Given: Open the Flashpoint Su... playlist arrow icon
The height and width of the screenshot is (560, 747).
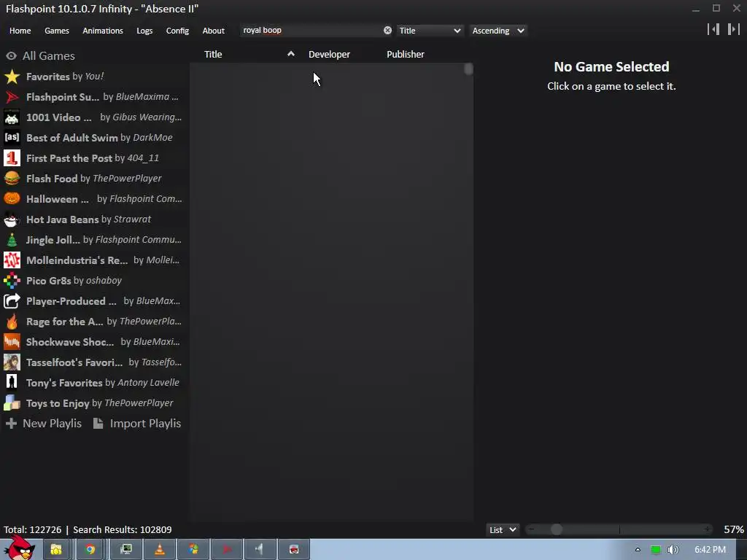Looking at the screenshot, I should 12,97.
